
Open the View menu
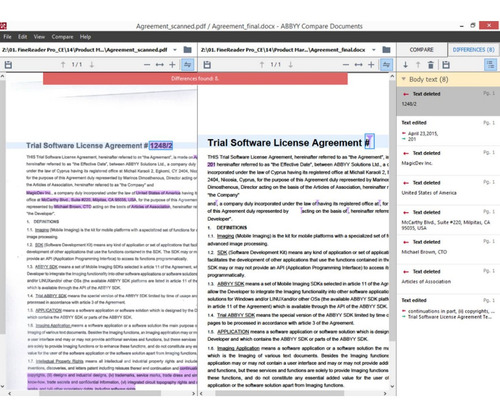point(39,37)
